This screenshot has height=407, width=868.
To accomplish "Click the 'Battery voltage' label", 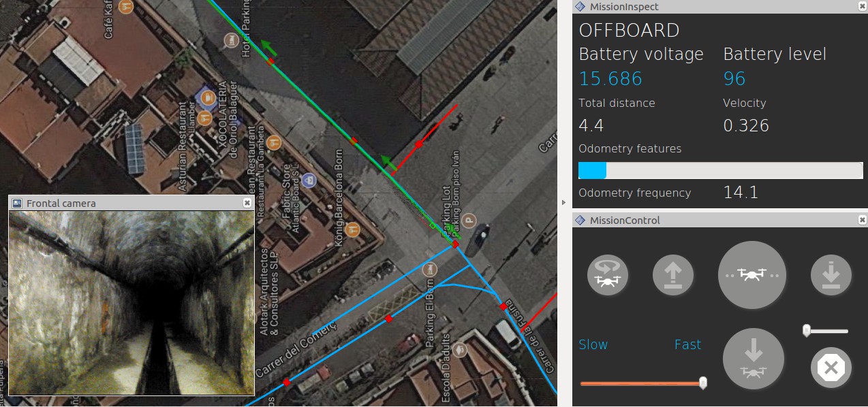I will pyautogui.click(x=641, y=54).
